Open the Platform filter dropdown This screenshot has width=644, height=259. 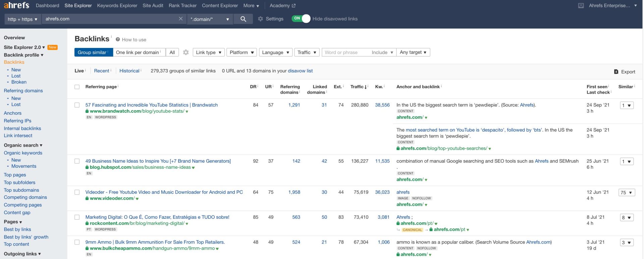(x=242, y=52)
